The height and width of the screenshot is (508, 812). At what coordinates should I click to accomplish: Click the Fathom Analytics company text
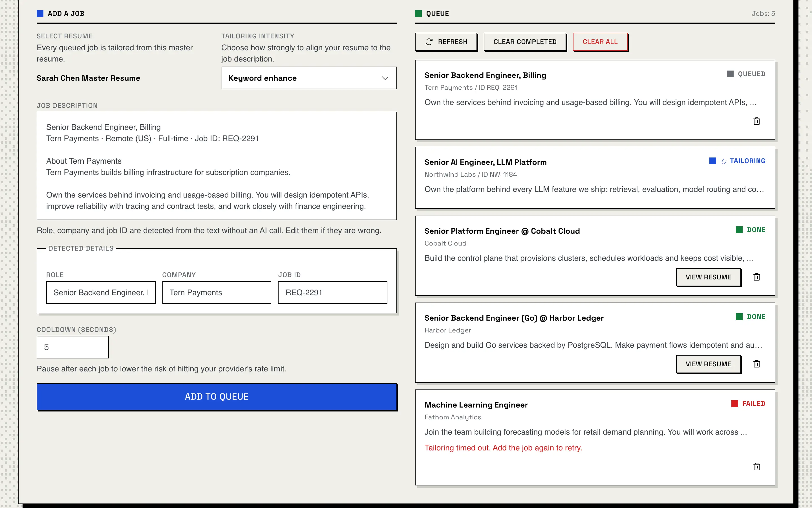point(453,417)
